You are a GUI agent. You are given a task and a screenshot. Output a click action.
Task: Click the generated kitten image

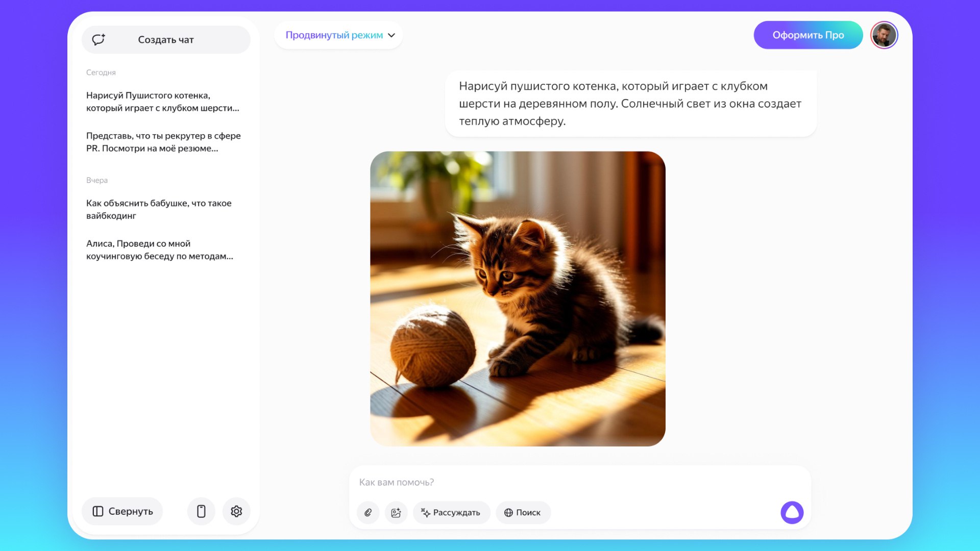pos(518,298)
